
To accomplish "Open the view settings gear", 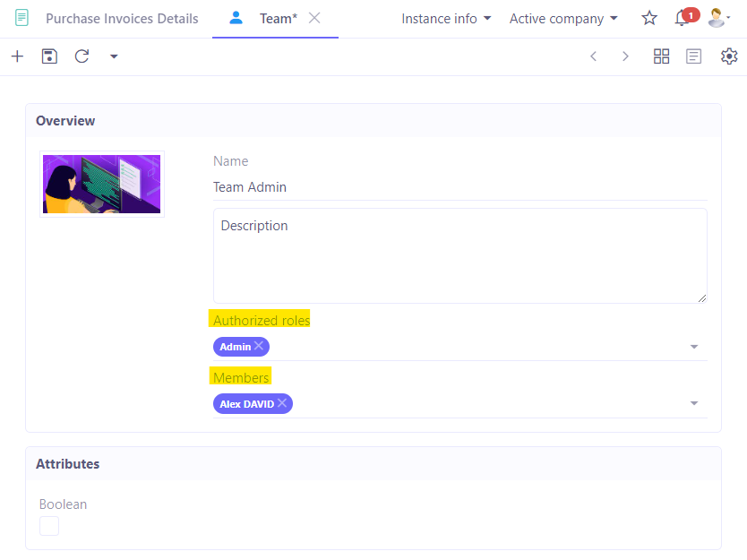I will tap(728, 56).
